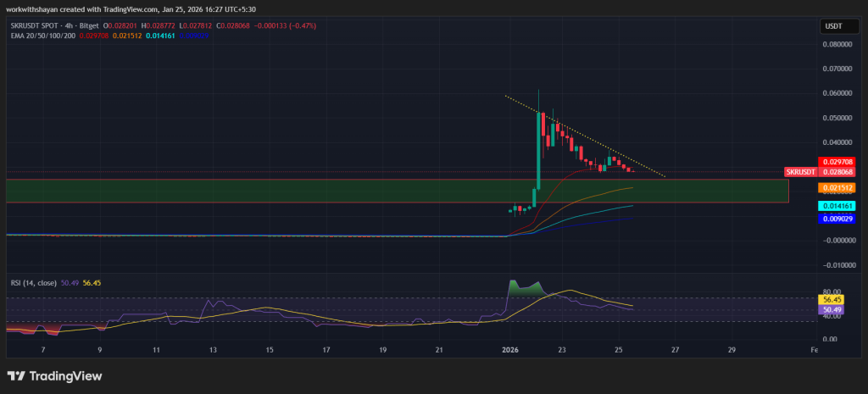Screen dimensions: 868x394
Task: Select the RSI (14, close) indicator label
Action: point(34,283)
